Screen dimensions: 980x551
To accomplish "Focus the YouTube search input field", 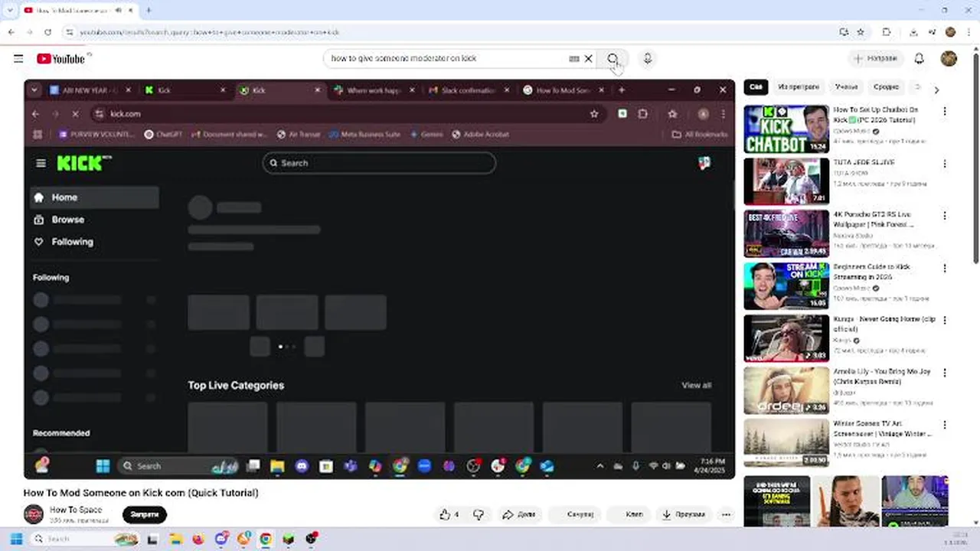I will [x=448, y=58].
